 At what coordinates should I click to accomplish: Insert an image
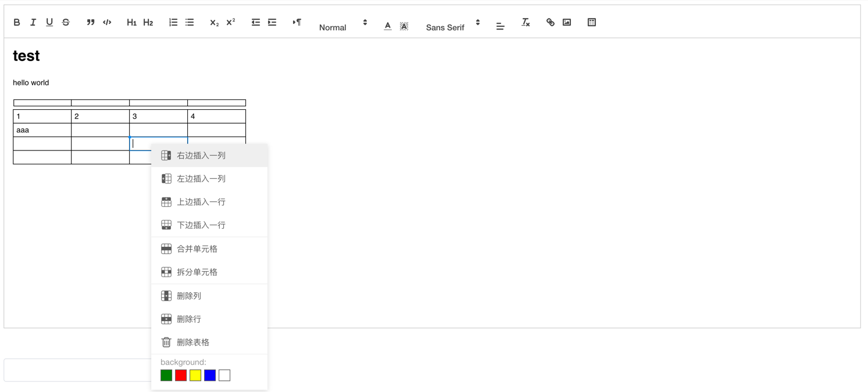pyautogui.click(x=567, y=22)
